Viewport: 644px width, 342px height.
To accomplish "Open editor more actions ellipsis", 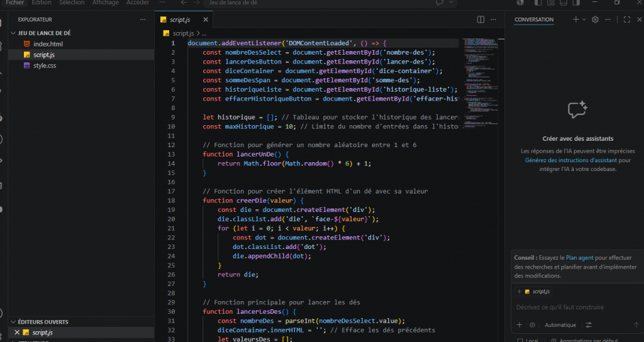I will click(x=493, y=19).
